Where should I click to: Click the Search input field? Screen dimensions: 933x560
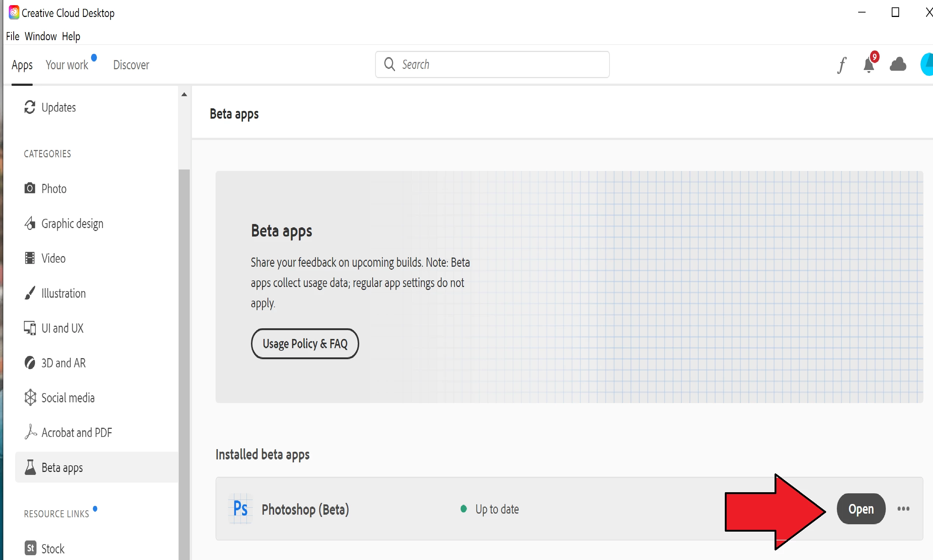pos(498,64)
